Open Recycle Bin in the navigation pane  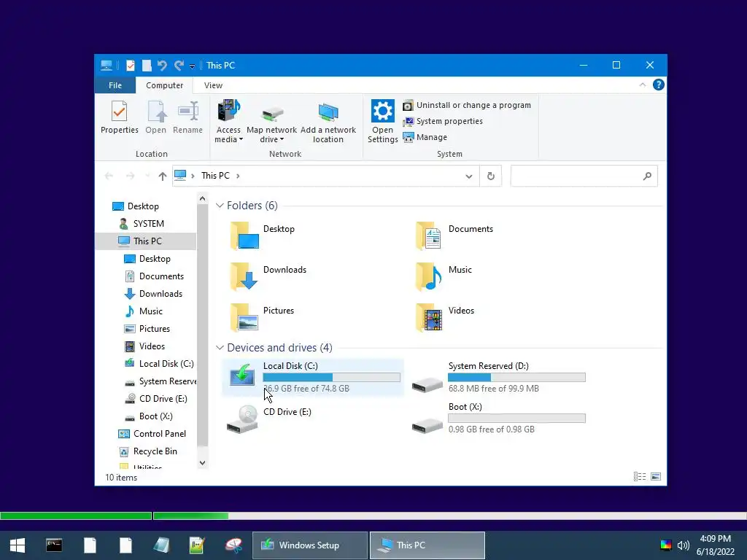coord(147,451)
